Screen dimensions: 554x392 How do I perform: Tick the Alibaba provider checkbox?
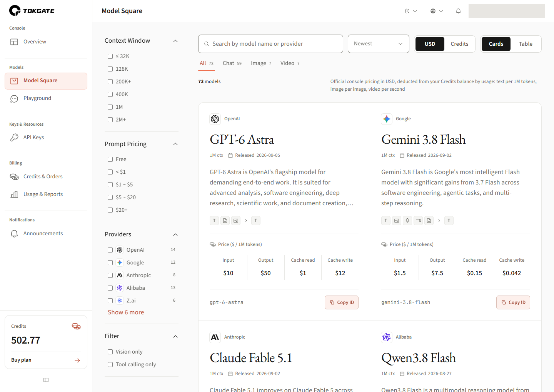pyautogui.click(x=110, y=288)
